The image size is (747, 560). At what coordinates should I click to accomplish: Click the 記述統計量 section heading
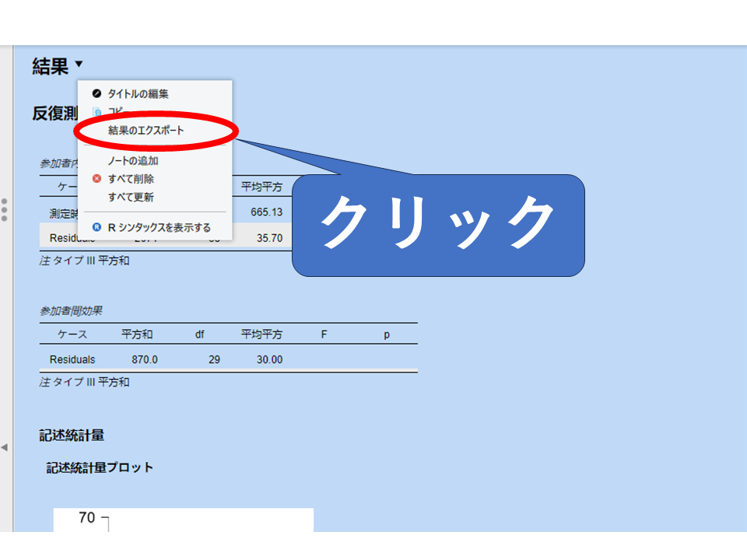[x=72, y=435]
